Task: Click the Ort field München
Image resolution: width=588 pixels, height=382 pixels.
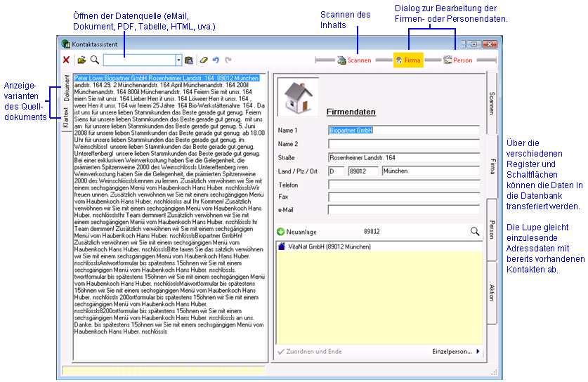Action: point(431,171)
